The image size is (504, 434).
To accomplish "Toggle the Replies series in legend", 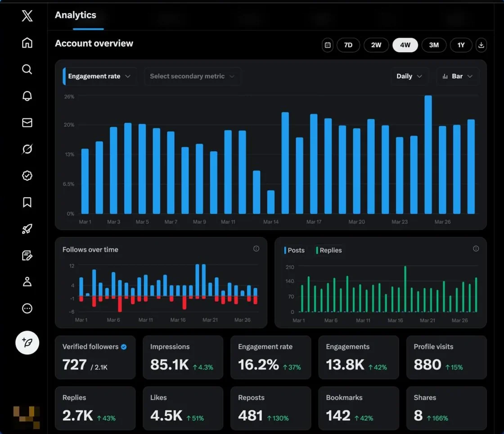I will 329,250.
